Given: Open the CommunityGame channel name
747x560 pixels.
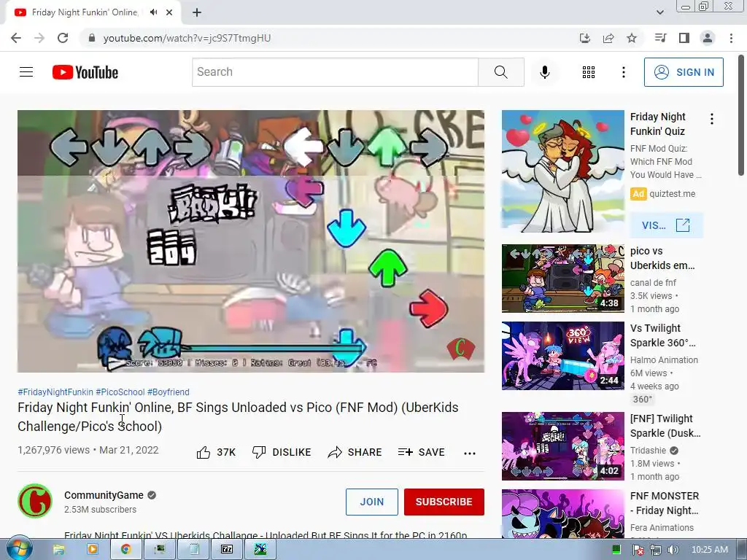Looking at the screenshot, I should point(104,495).
